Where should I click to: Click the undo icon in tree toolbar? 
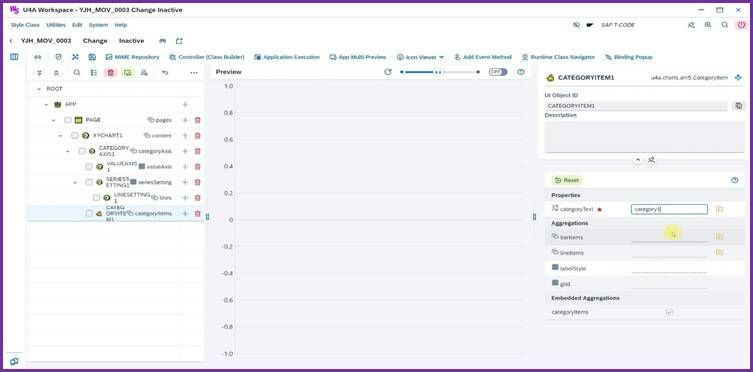pyautogui.click(x=165, y=72)
